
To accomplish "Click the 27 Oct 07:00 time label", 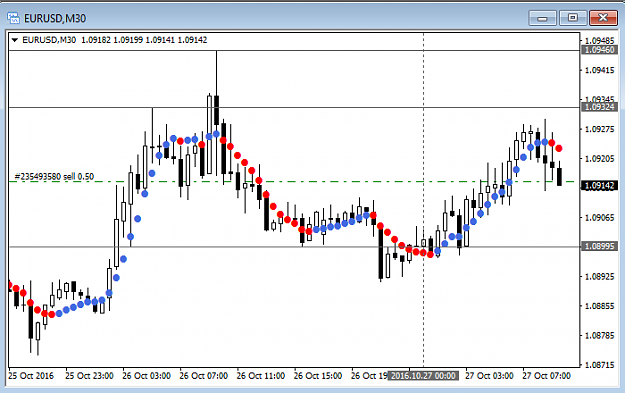I will tap(546, 375).
